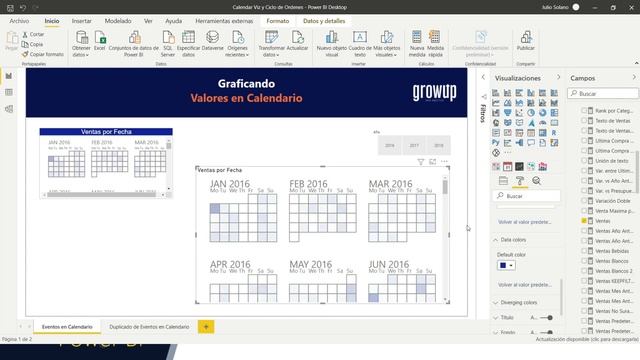Select the R script visual icon
640x360 pixels.
[x=554, y=133]
